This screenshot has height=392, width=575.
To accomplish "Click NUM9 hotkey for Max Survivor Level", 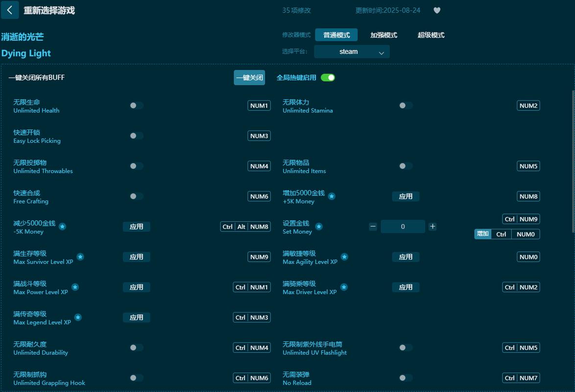I will (x=259, y=257).
